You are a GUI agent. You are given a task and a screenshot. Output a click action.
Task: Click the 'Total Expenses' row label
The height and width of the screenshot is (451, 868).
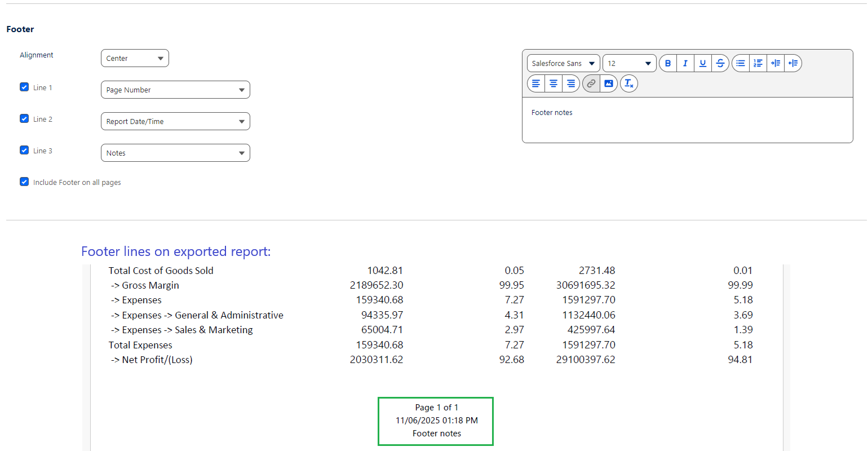click(140, 345)
